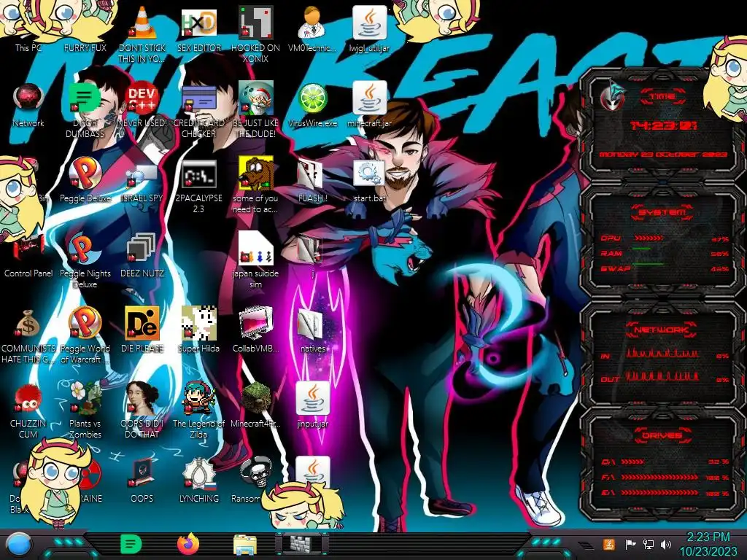Launch the Super Hilda game icon
This screenshot has height=560, width=747.
click(198, 330)
